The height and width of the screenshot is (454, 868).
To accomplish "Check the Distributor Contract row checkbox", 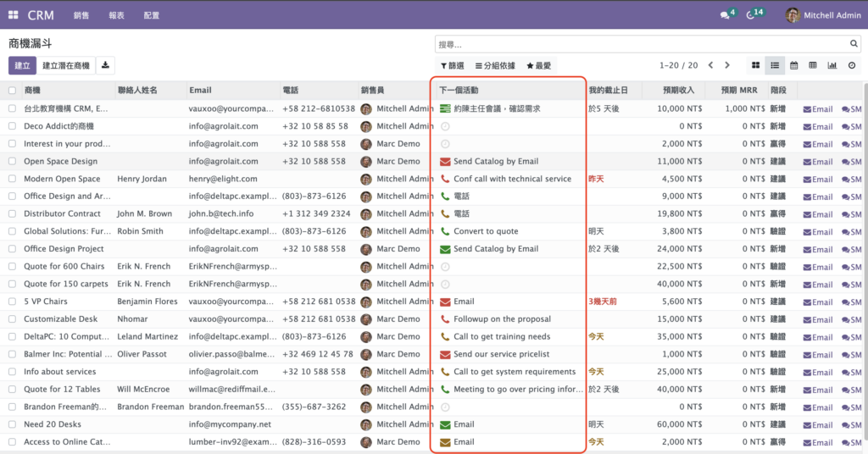I will click(x=12, y=214).
